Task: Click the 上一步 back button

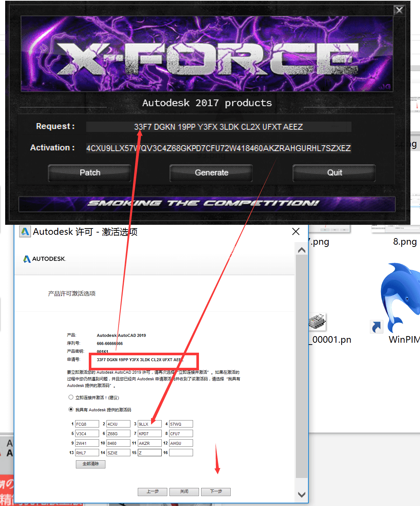Action: pyautogui.click(x=153, y=492)
